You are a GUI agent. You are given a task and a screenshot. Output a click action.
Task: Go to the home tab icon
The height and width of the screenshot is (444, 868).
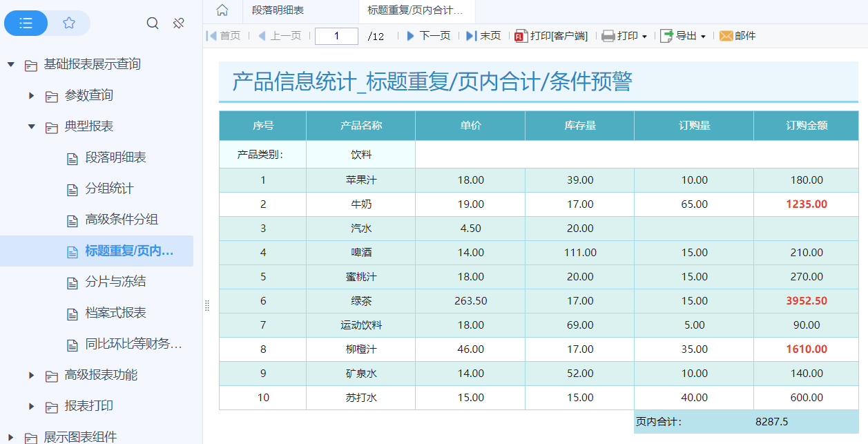(222, 10)
